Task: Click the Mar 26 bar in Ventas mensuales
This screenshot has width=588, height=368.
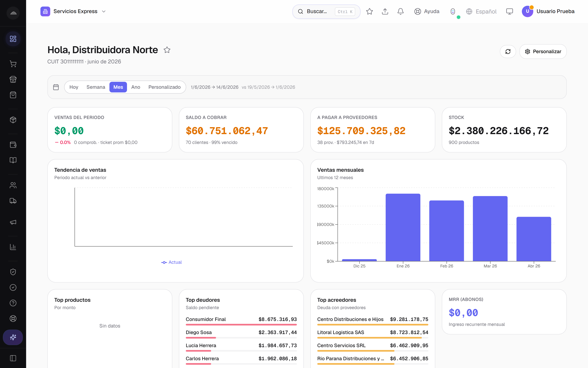Action: coord(490,229)
